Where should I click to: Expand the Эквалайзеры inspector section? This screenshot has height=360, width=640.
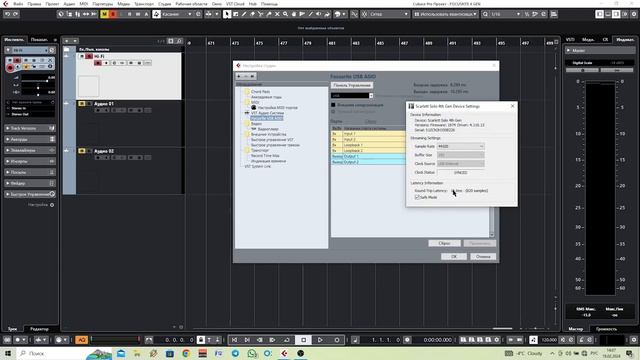[30, 150]
